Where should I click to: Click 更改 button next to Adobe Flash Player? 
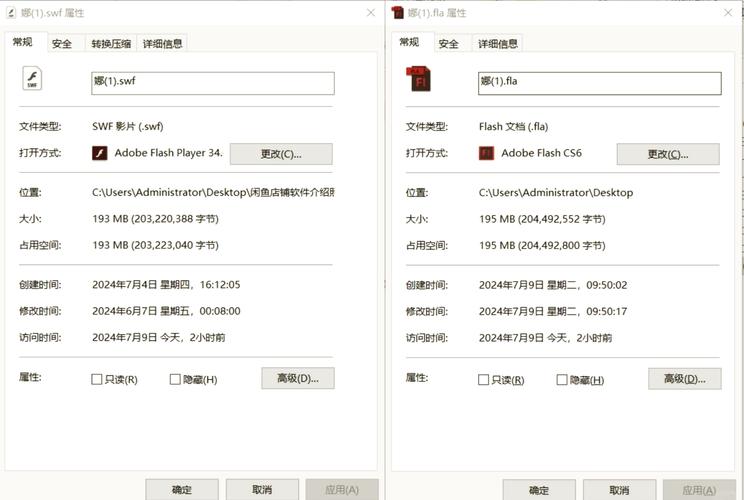(x=281, y=154)
